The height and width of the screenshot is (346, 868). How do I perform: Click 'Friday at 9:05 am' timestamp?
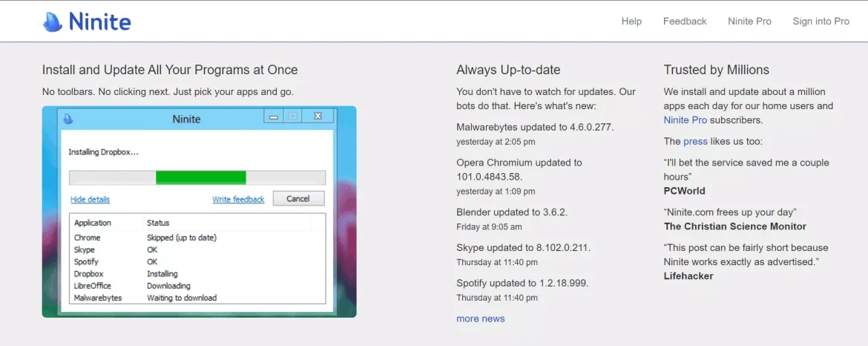pos(490,226)
